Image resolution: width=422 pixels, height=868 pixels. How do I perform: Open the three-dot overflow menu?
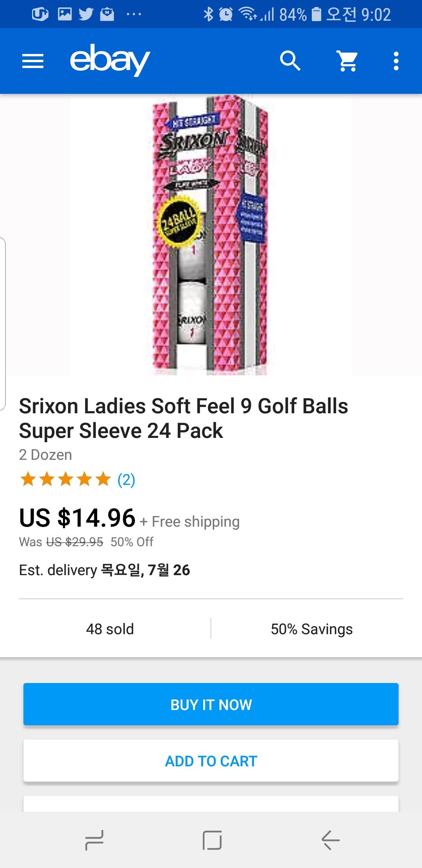point(396,61)
